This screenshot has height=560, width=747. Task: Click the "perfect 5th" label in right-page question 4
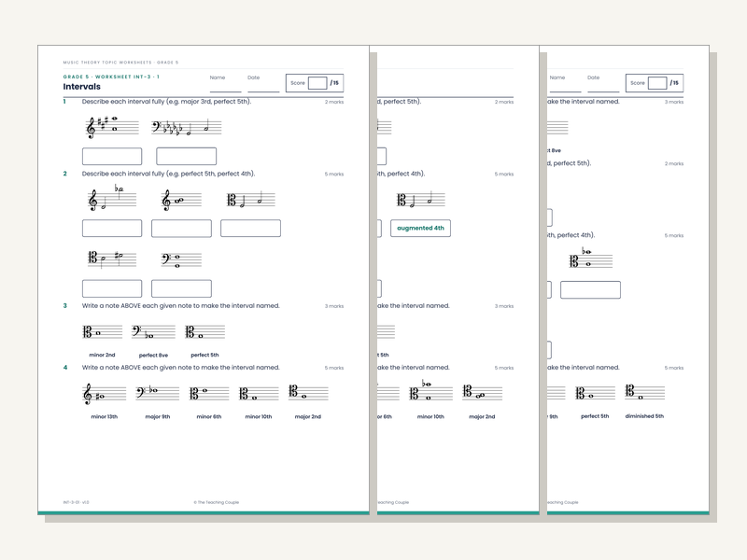tap(595, 416)
